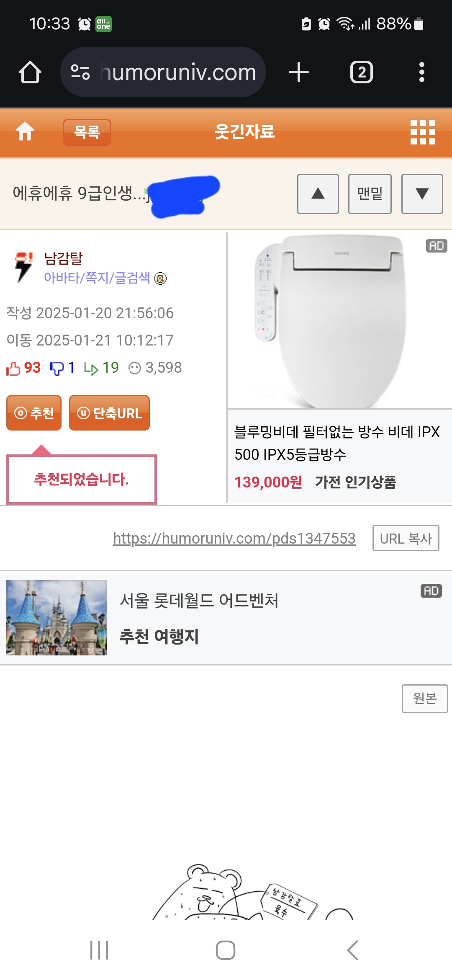Tap the Android back navigation arrow

[353, 950]
